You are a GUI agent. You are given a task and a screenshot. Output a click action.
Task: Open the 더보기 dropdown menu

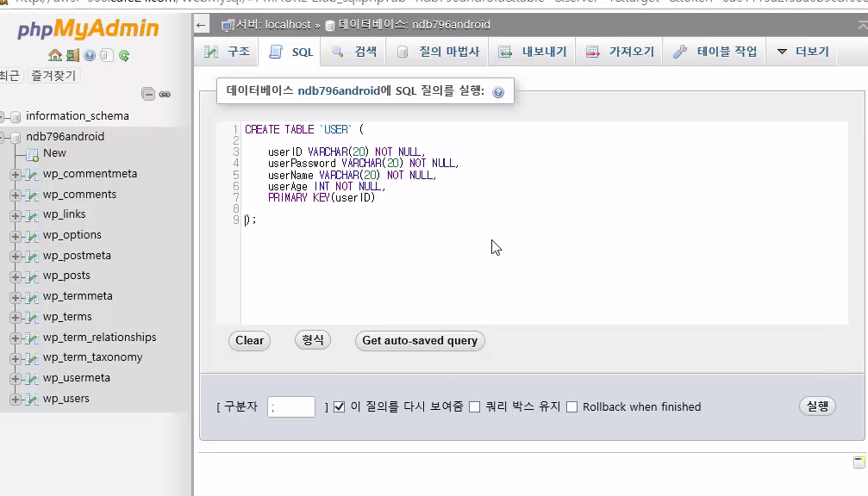[802, 52]
